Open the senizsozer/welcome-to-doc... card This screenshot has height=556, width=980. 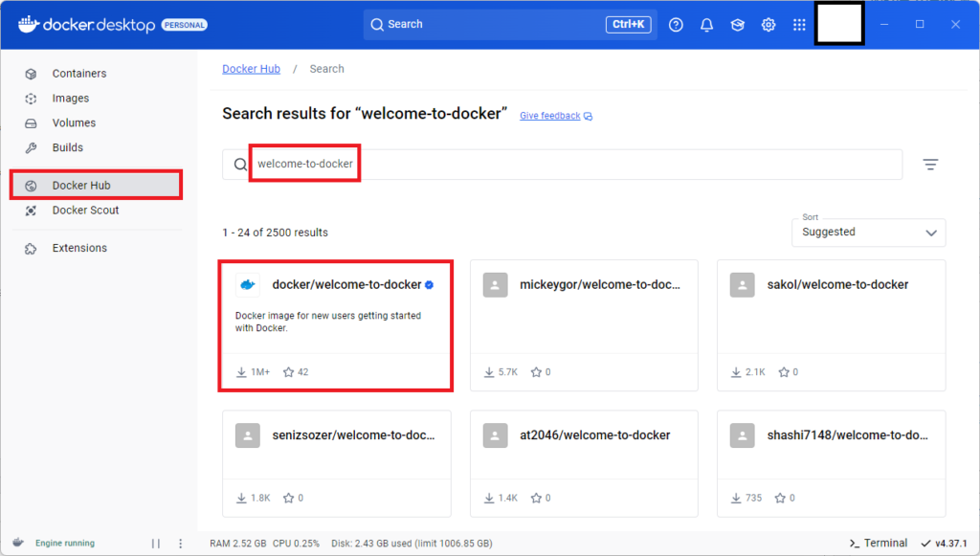point(336,463)
